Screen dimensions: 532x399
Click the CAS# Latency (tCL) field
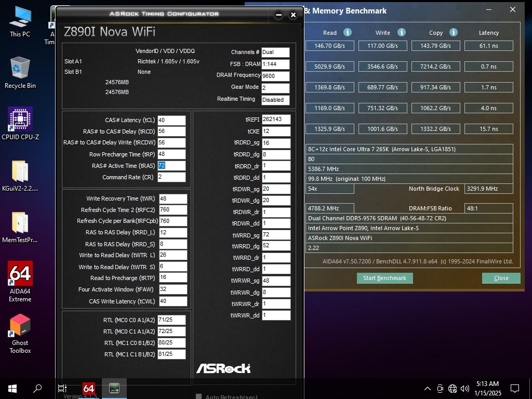171,120
